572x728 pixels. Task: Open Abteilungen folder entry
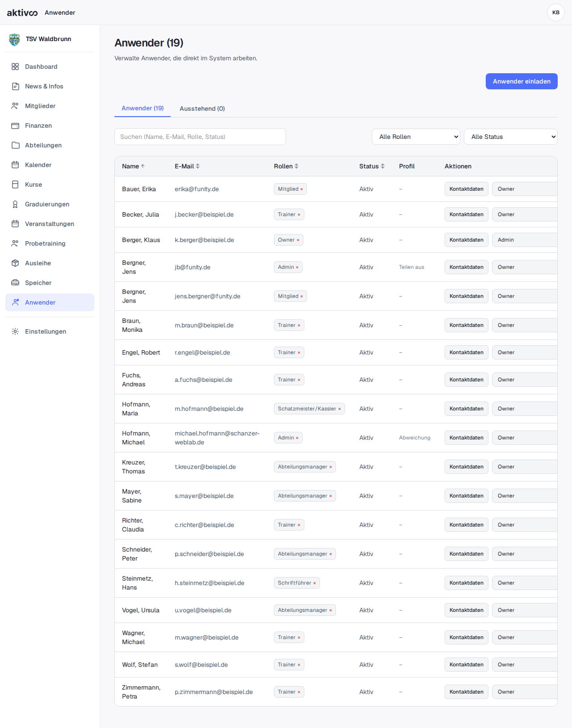50,145
